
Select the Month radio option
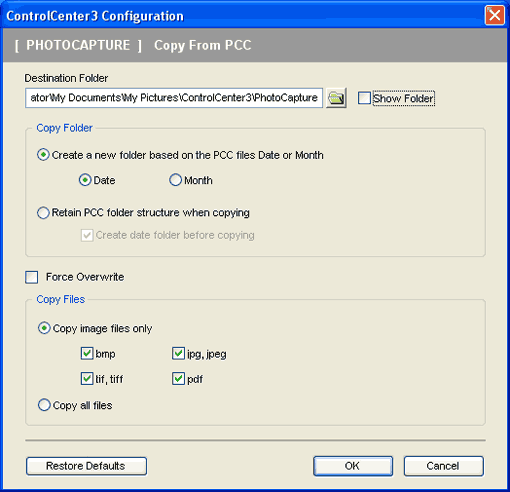(175, 180)
